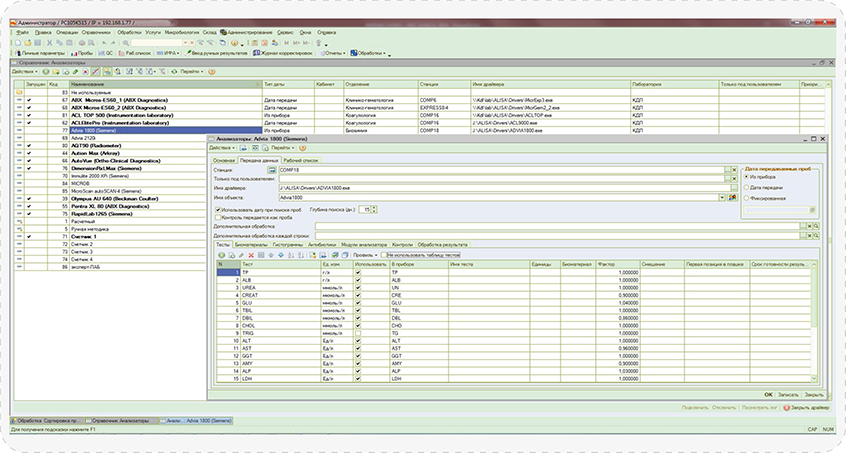Viewport: 846px width, 453px height.
Task: Open the Обработки dropdown button in the toolbar
Action: 370,53
